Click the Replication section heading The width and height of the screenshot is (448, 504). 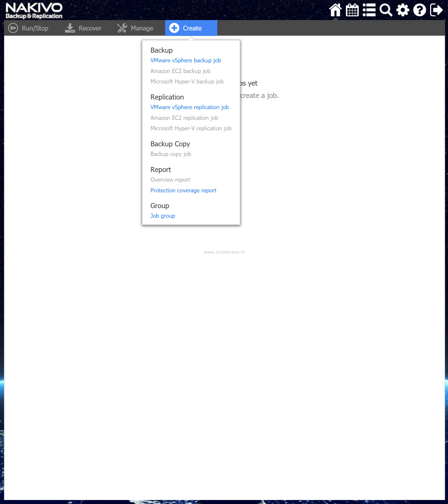[x=167, y=97]
